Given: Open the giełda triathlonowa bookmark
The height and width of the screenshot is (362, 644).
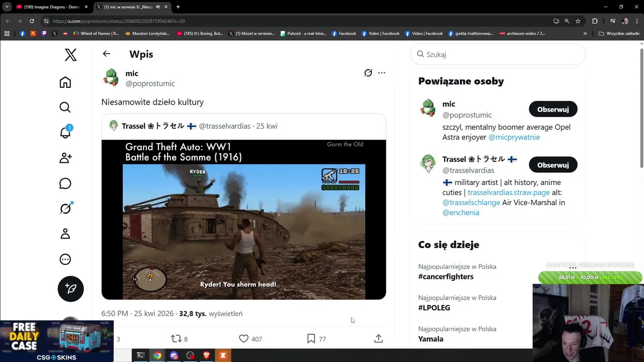Looking at the screenshot, I should (471, 34).
